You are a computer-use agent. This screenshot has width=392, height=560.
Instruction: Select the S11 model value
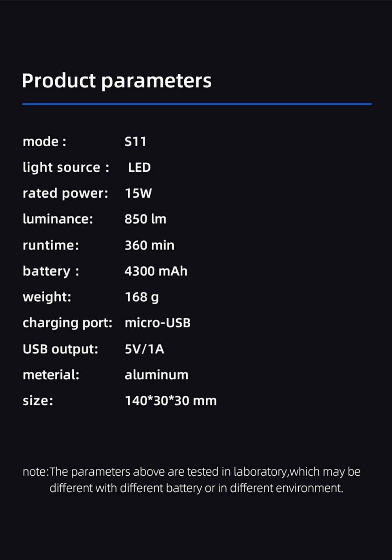pos(135,142)
